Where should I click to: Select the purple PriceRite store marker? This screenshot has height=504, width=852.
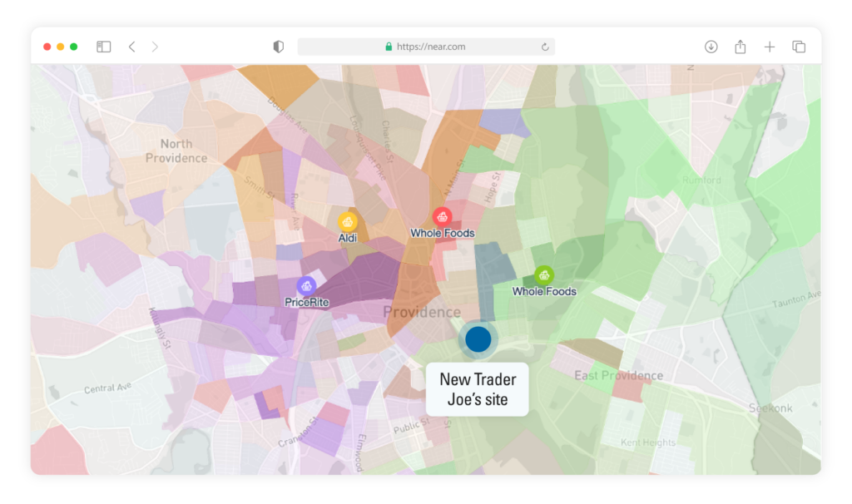[x=306, y=286]
